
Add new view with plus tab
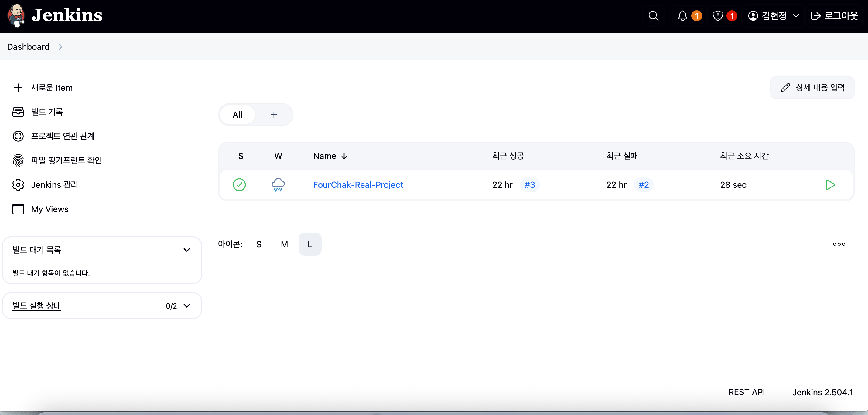click(274, 115)
